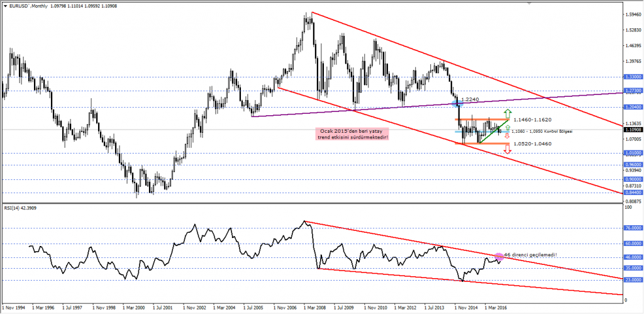Select the large green up arrow

click(508, 113)
